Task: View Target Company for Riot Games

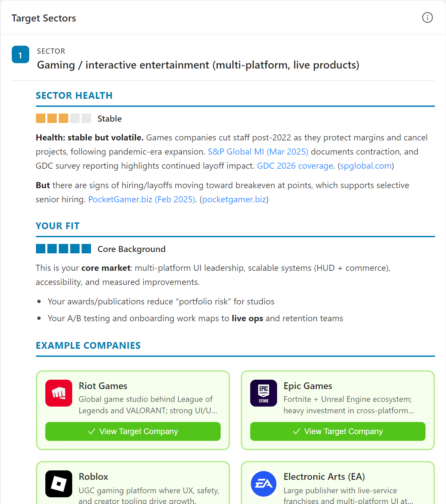Action: coord(133,431)
